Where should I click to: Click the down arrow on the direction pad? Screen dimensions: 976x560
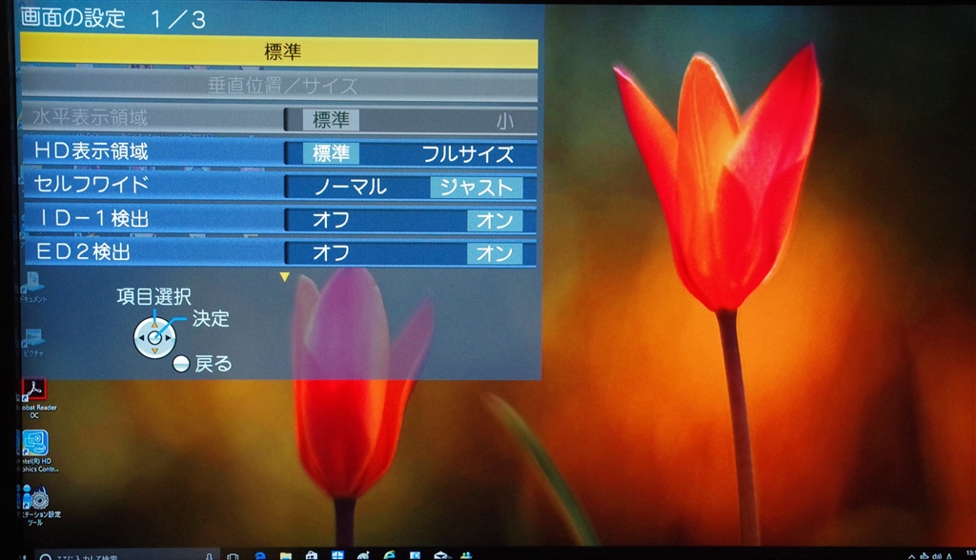tap(154, 350)
